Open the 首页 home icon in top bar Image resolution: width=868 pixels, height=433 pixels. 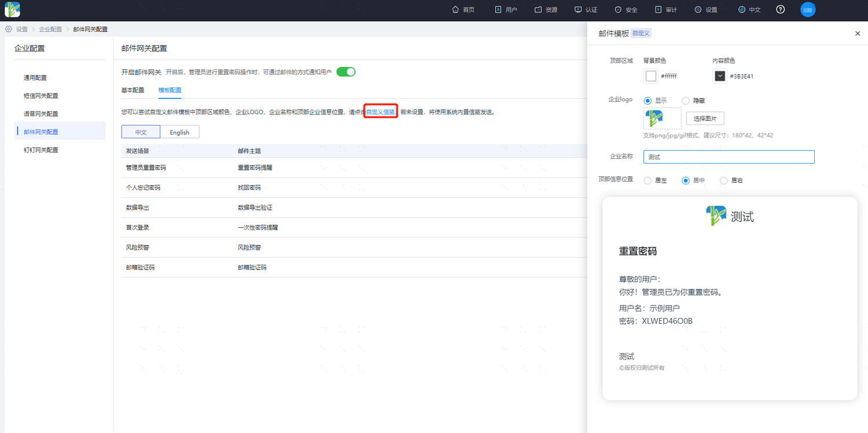click(455, 10)
